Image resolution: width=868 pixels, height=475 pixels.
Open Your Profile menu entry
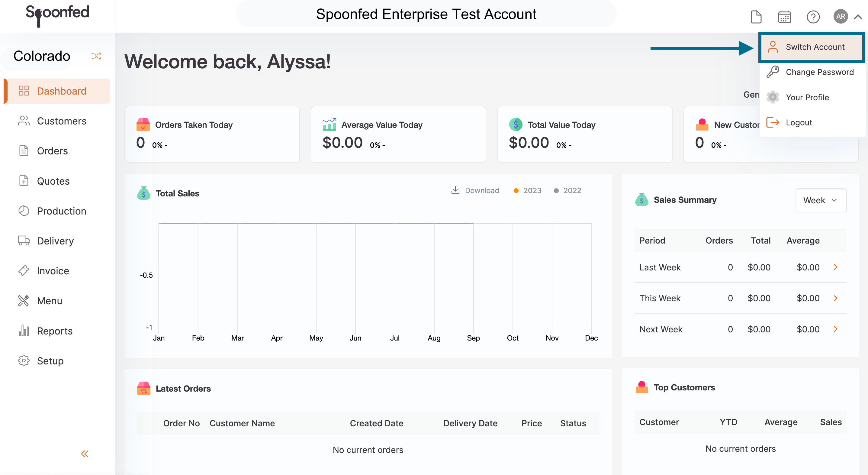(x=812, y=97)
